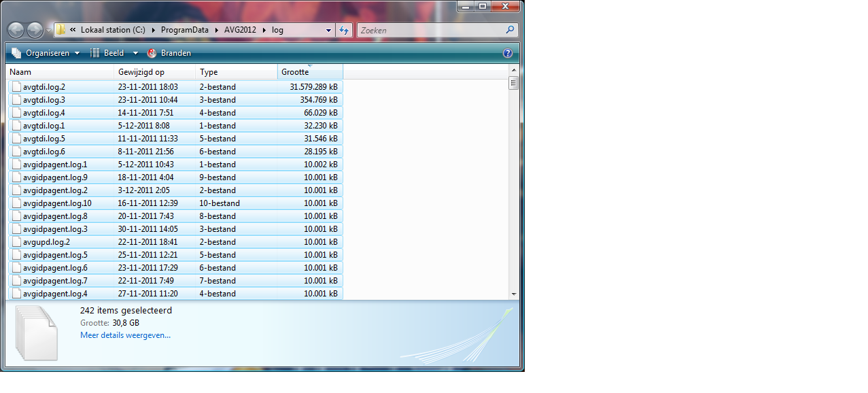Click the scrollbar up arrow
868x393 pixels.
pyautogui.click(x=514, y=70)
